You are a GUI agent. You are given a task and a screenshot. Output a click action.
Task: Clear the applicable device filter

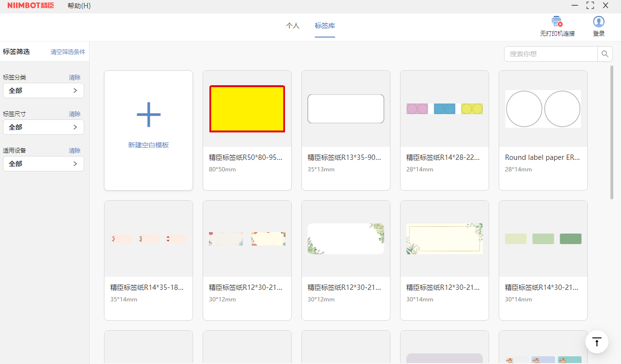pyautogui.click(x=75, y=151)
